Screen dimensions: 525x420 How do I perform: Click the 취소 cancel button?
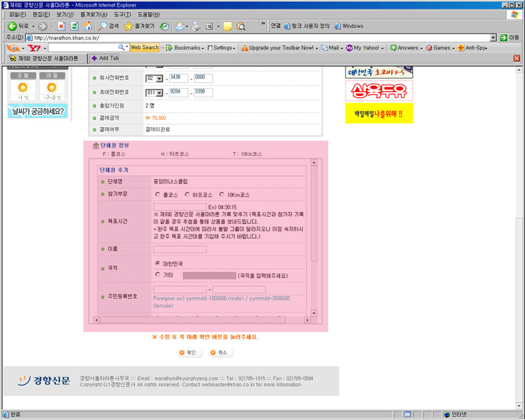pyautogui.click(x=219, y=353)
